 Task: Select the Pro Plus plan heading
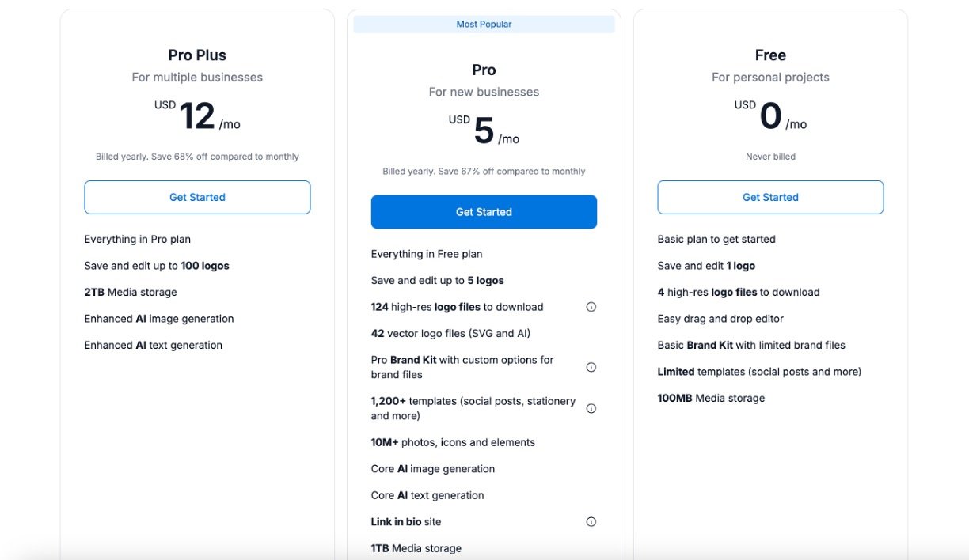pos(197,55)
